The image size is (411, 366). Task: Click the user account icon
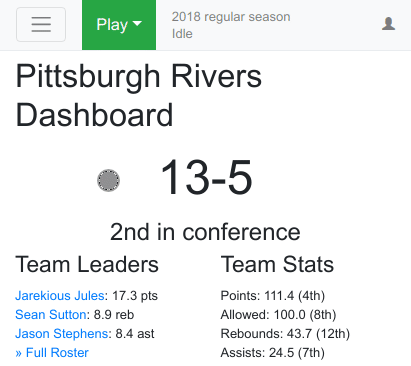pos(388,24)
